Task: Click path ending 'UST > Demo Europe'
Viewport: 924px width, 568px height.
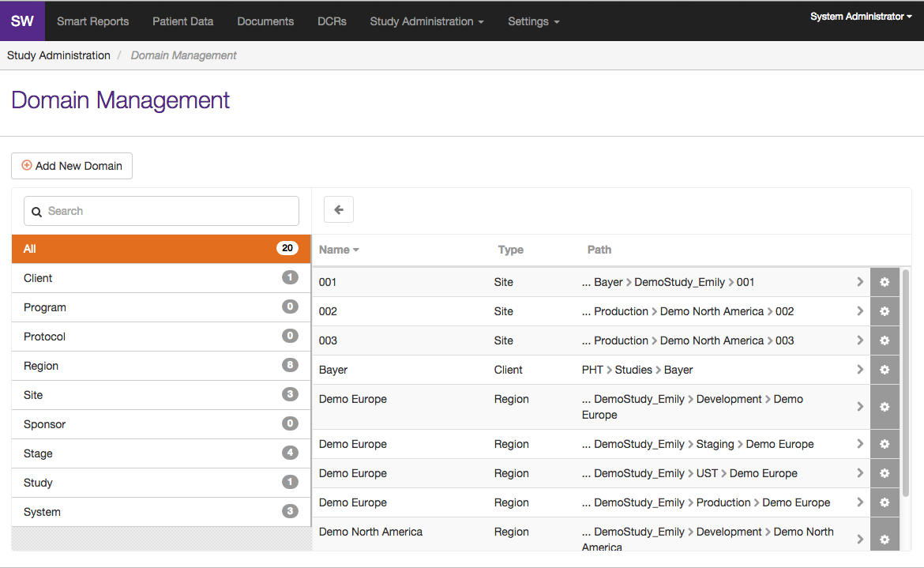Action: tap(689, 474)
